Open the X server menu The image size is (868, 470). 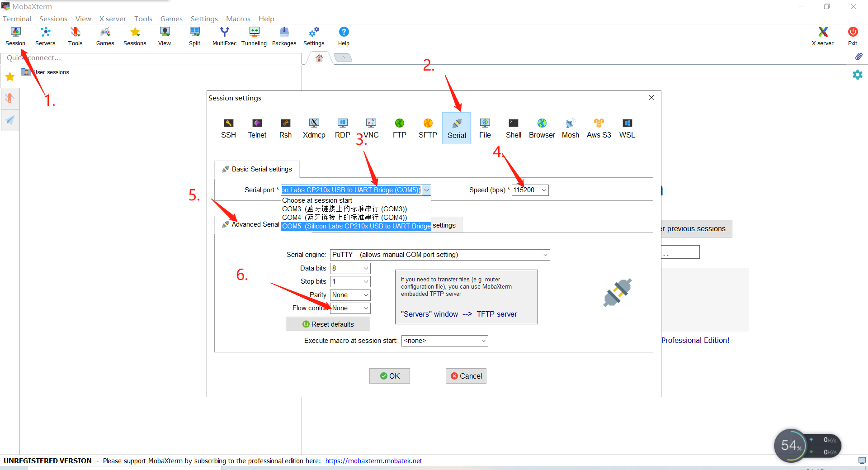point(113,19)
